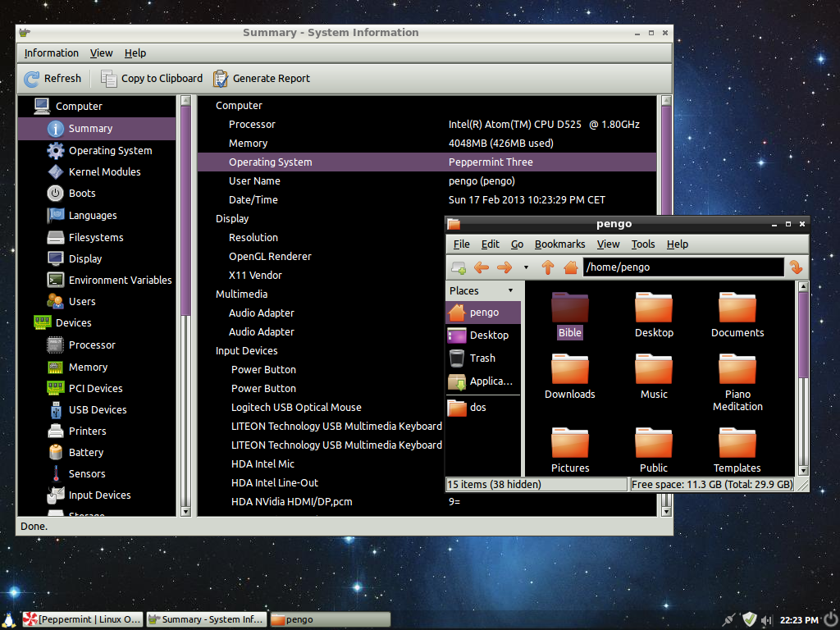Click the /home/pengo address field
Screen dimensions: 840x630
[x=683, y=267]
